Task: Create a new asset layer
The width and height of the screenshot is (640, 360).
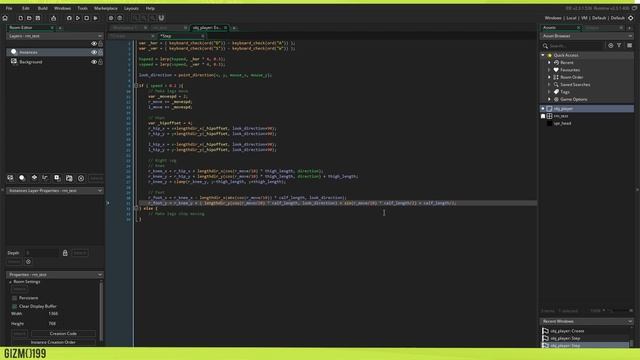Action: (x=57, y=178)
